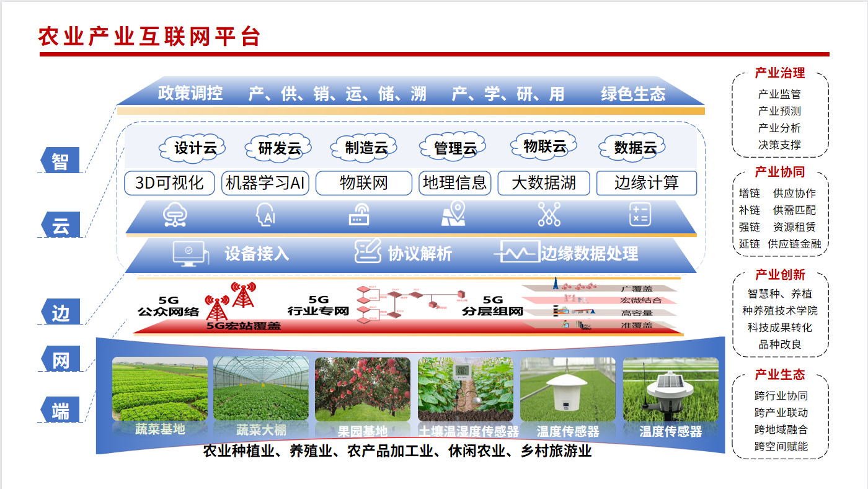Viewport: 868px width, 489px height.
Task: Click the 物联网 box
Action: pos(363,183)
